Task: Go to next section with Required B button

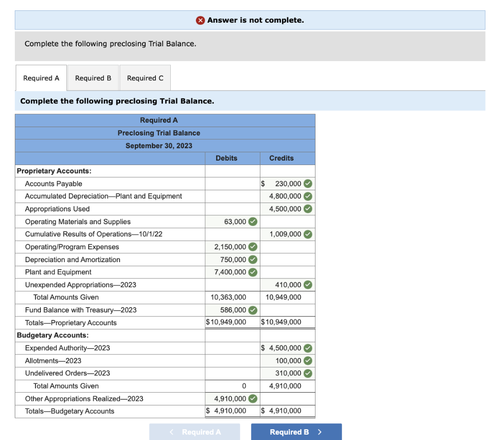Action: [296, 432]
